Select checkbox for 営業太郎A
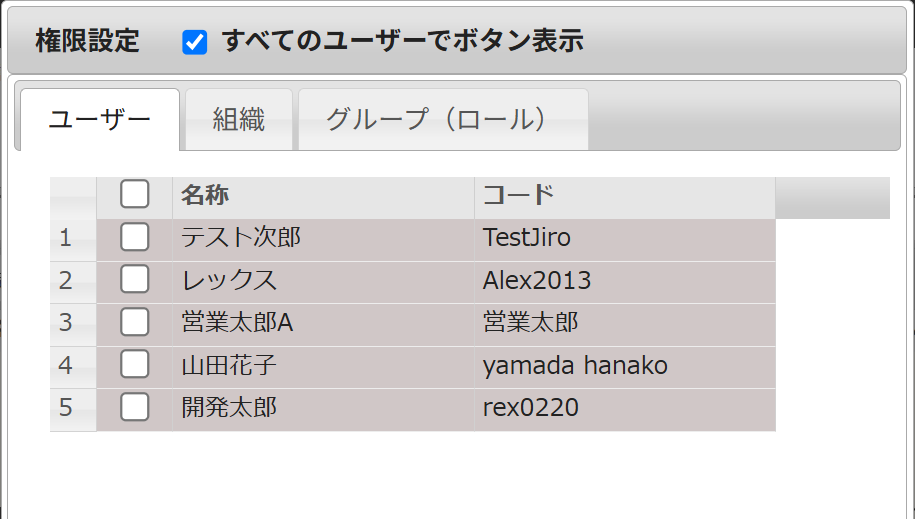 click(x=135, y=322)
